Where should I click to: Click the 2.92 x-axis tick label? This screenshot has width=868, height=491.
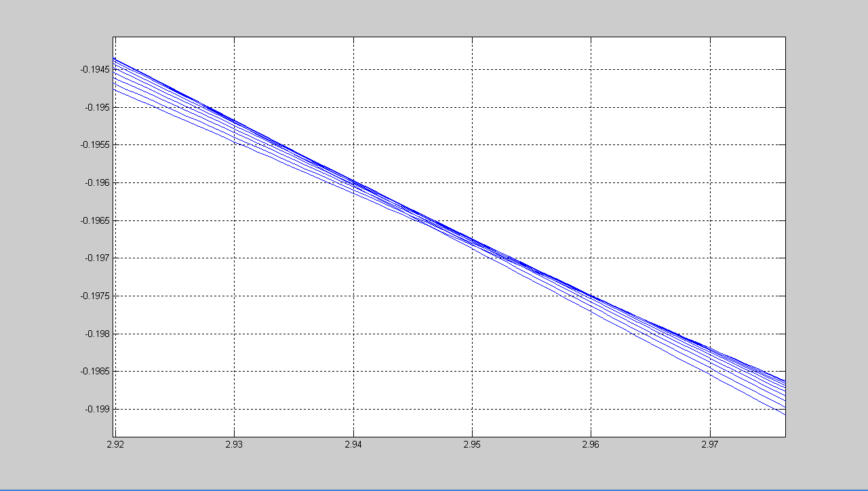pos(115,444)
